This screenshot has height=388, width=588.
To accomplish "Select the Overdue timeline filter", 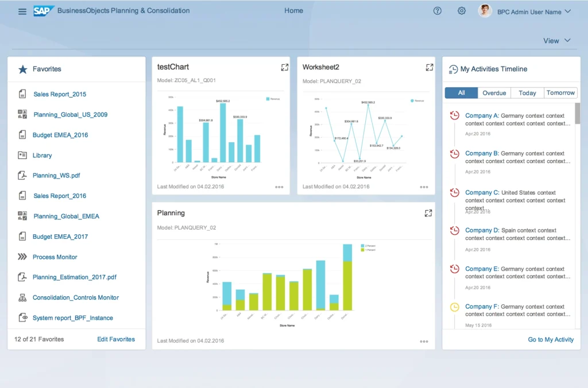I will pyautogui.click(x=494, y=92).
